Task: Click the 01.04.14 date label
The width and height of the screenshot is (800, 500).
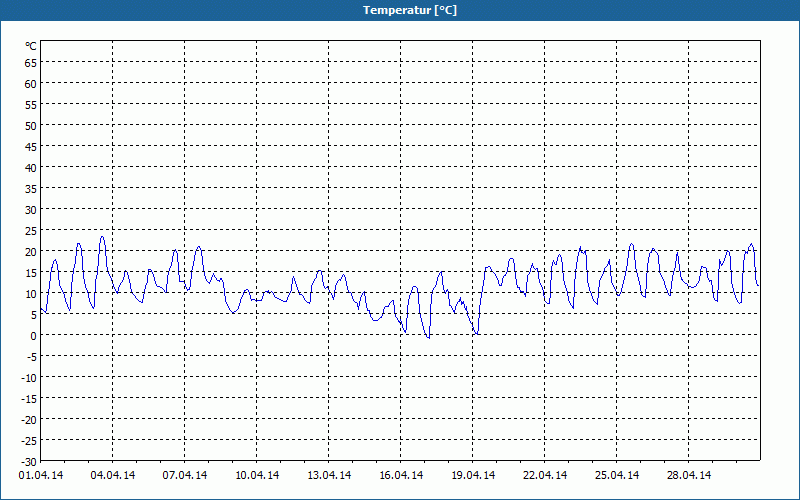Action: tap(41, 475)
